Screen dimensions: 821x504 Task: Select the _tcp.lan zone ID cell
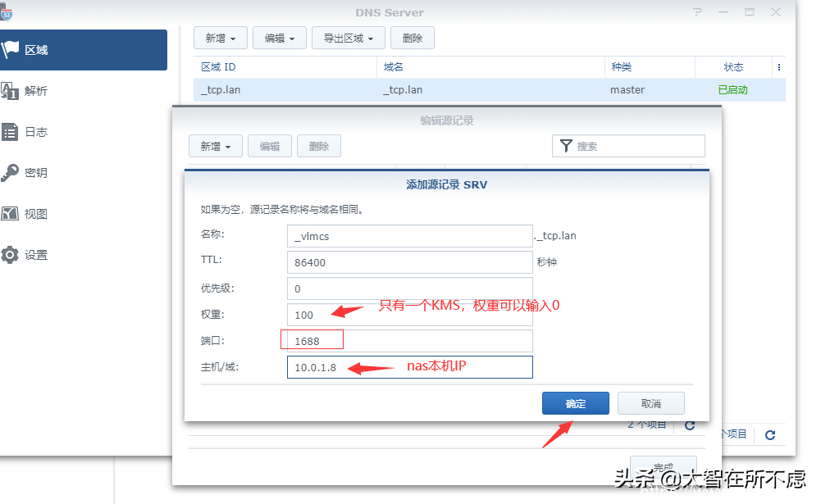pos(221,90)
